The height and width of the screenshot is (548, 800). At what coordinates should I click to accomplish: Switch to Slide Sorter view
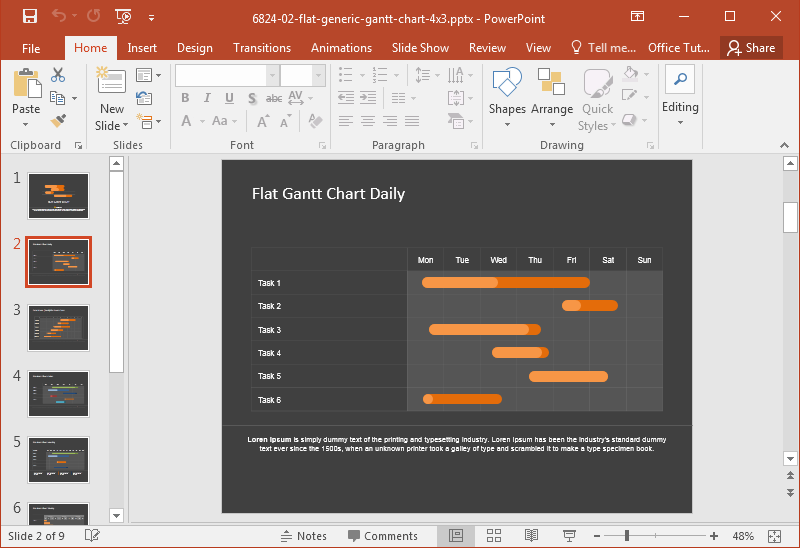494,536
